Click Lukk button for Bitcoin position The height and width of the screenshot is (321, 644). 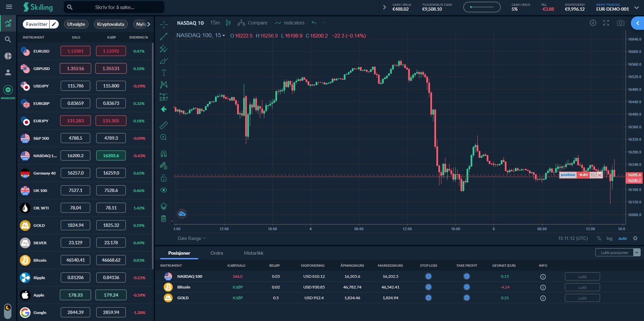582,287
